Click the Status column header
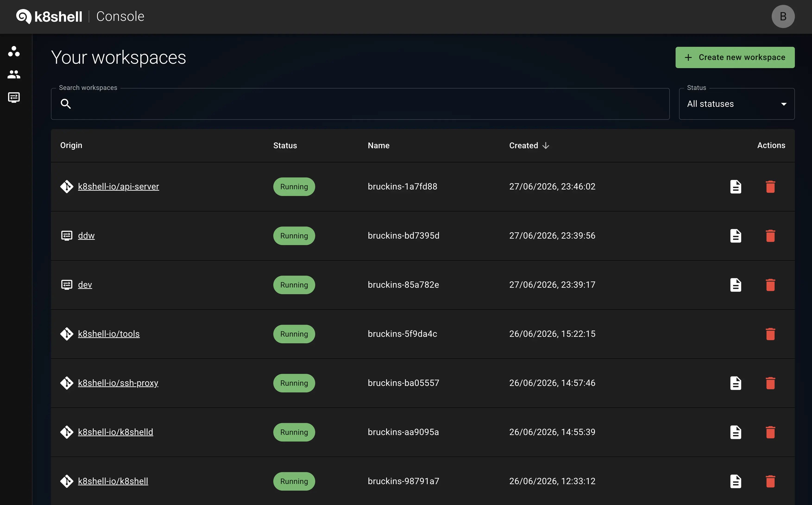The image size is (812, 505). tap(285, 146)
